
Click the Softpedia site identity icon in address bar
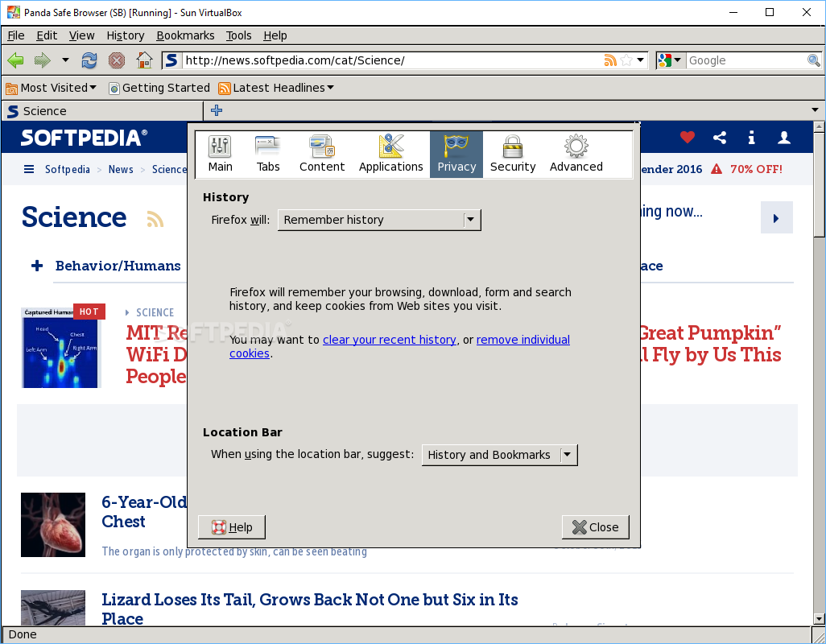click(x=171, y=60)
